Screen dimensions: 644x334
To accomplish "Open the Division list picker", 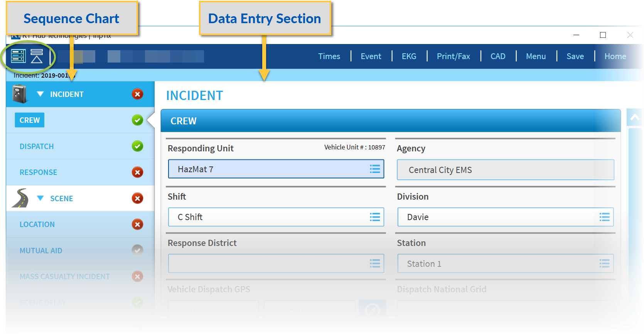I will point(604,217).
